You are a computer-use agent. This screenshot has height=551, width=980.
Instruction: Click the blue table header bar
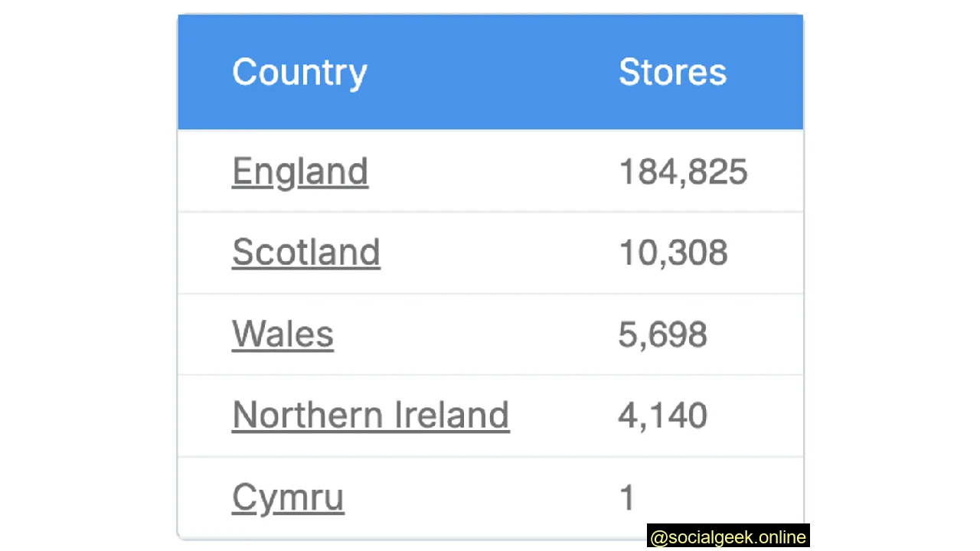pyautogui.click(x=490, y=71)
